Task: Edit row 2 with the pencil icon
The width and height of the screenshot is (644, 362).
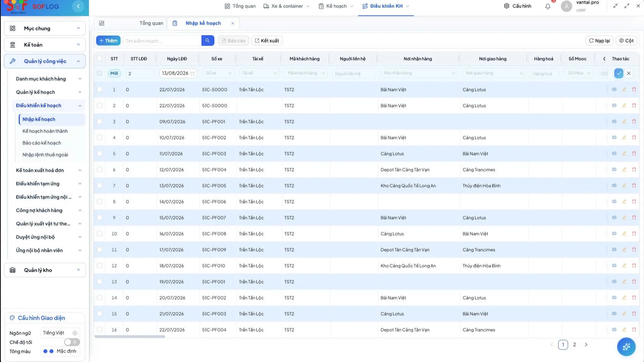Action: tap(624, 106)
